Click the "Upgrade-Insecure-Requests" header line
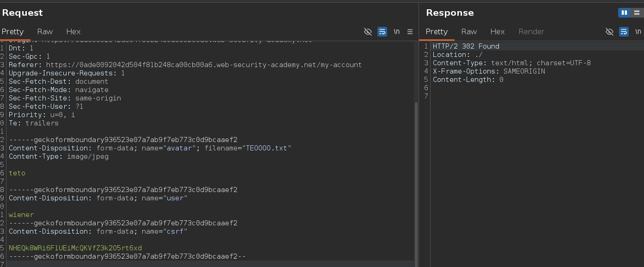 67,73
